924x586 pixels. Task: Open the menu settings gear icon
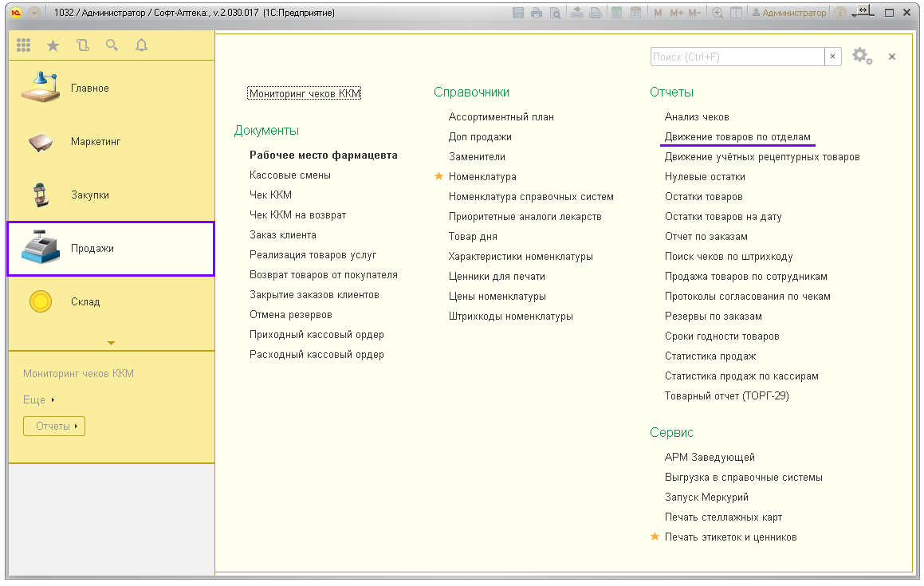(x=861, y=57)
